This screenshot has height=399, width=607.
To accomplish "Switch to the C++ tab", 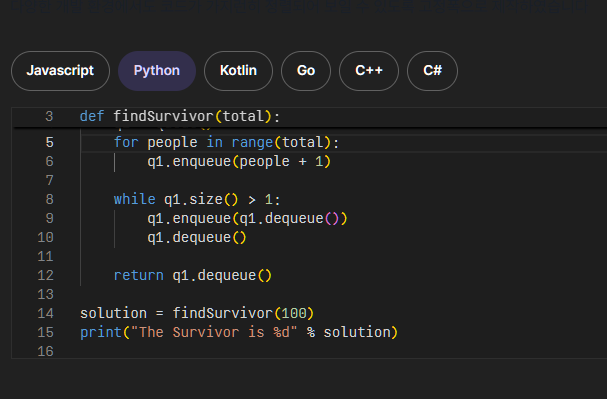I will pos(369,71).
